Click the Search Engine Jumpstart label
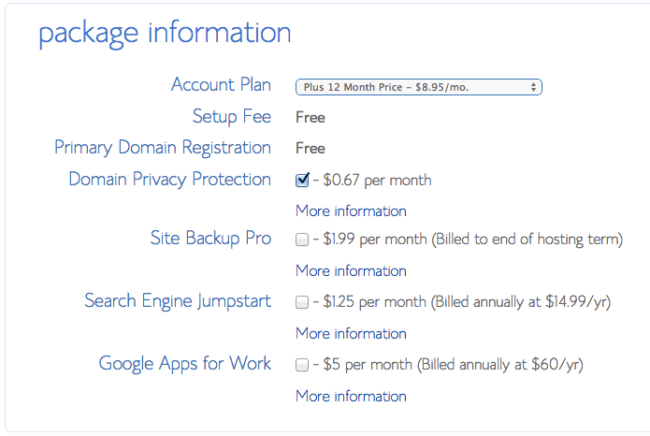650x436 pixels. (x=177, y=301)
